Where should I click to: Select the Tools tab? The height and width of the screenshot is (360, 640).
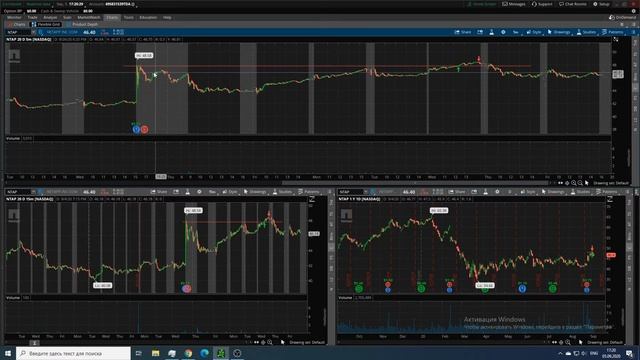[129, 18]
